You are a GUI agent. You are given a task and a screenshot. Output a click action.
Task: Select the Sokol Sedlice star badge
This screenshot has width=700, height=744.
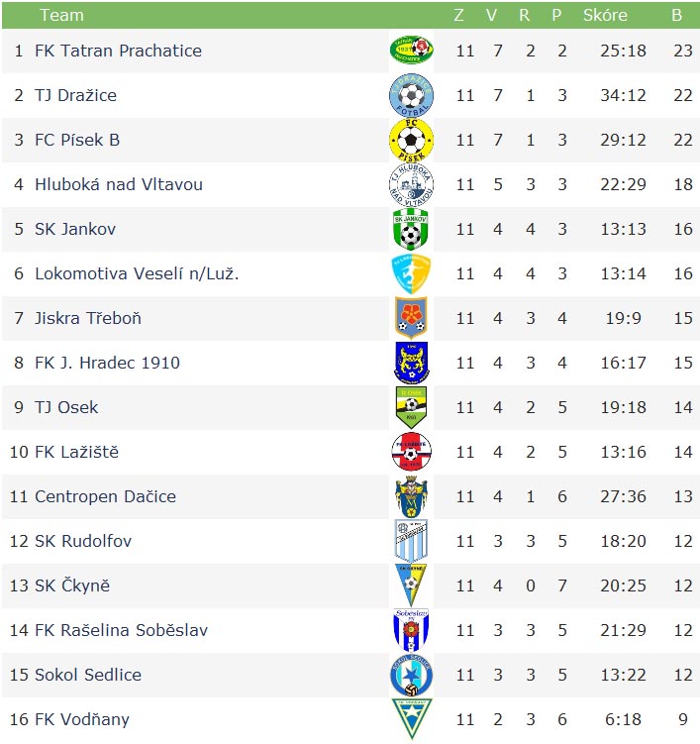(x=411, y=675)
